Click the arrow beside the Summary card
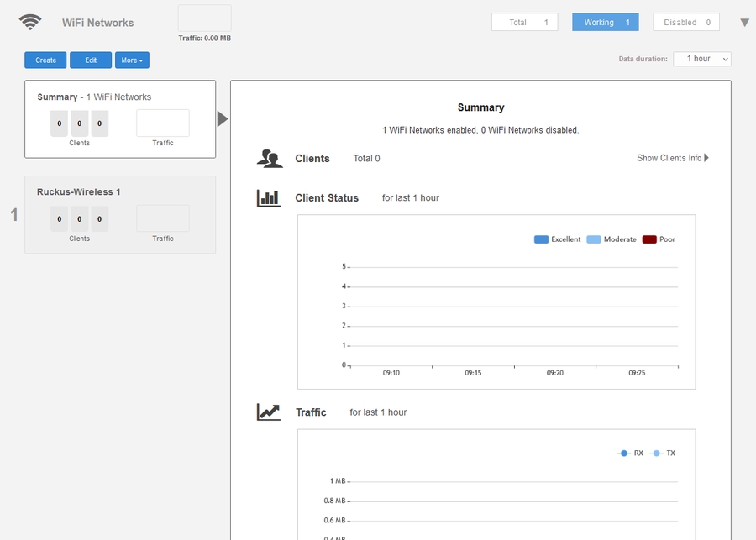 click(x=222, y=119)
